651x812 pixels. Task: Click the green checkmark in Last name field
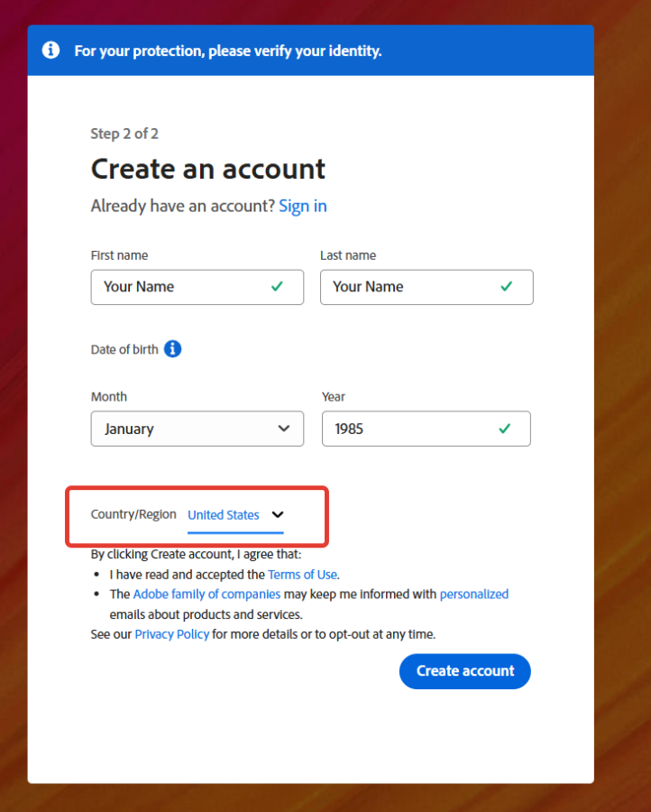click(x=506, y=286)
